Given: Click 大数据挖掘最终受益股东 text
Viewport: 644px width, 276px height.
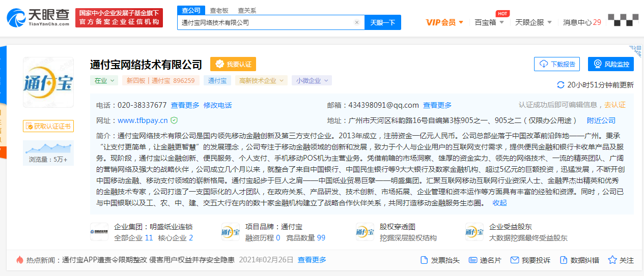Looking at the screenshot, I should [528, 237].
